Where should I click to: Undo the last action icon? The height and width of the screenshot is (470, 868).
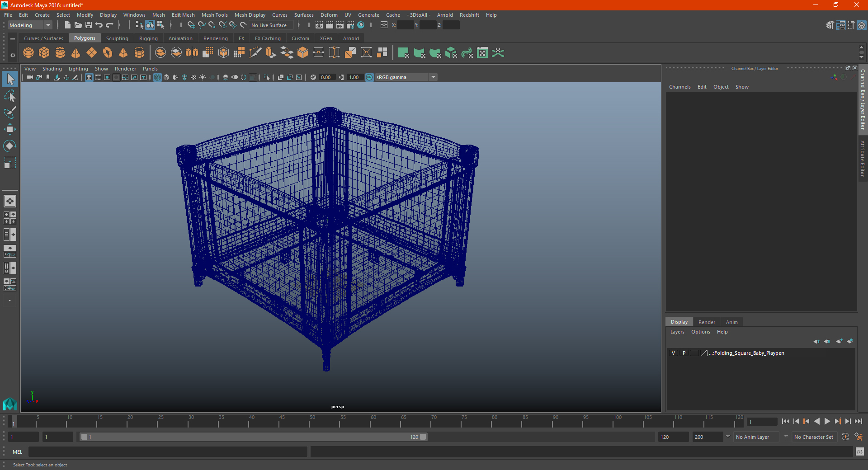click(99, 25)
